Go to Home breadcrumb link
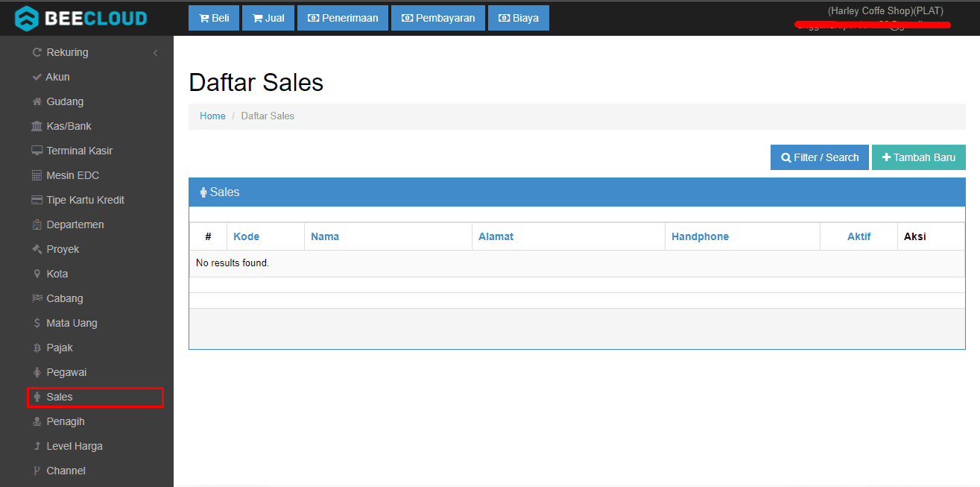The height and width of the screenshot is (487, 980). click(212, 116)
